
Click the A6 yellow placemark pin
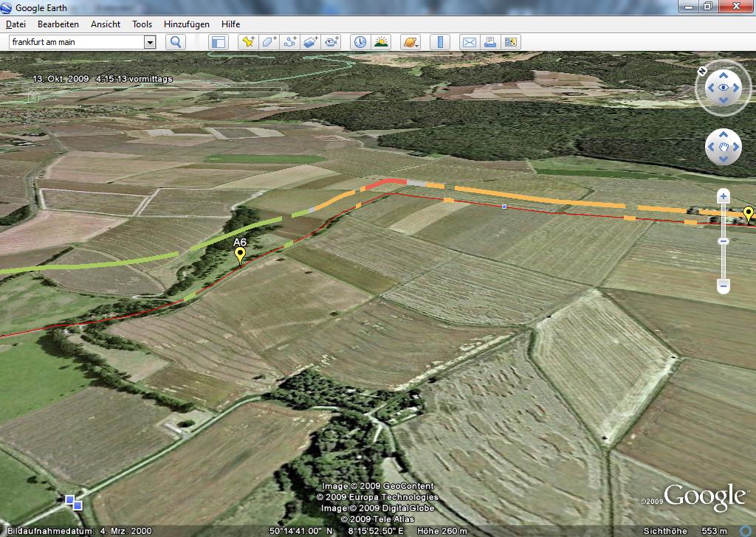[240, 255]
